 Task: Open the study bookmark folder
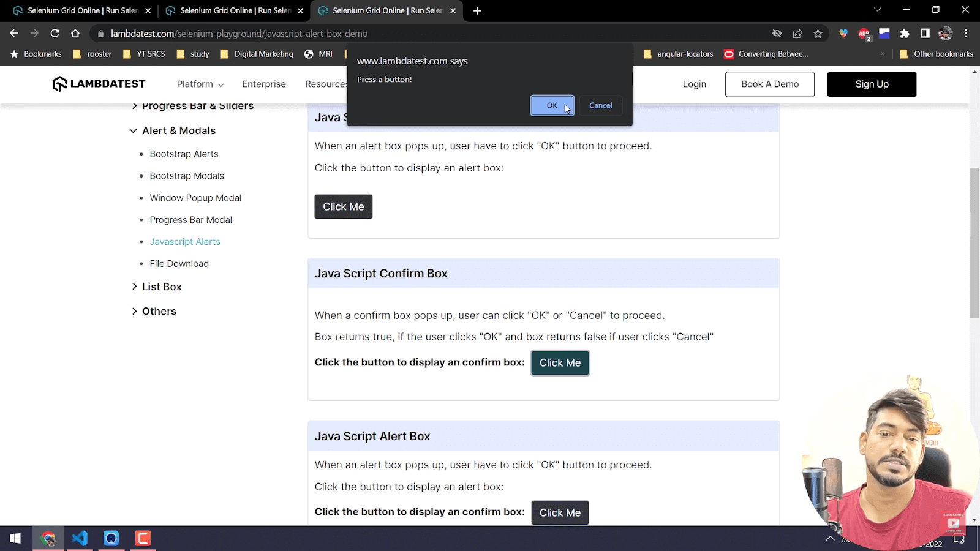[x=193, y=54]
